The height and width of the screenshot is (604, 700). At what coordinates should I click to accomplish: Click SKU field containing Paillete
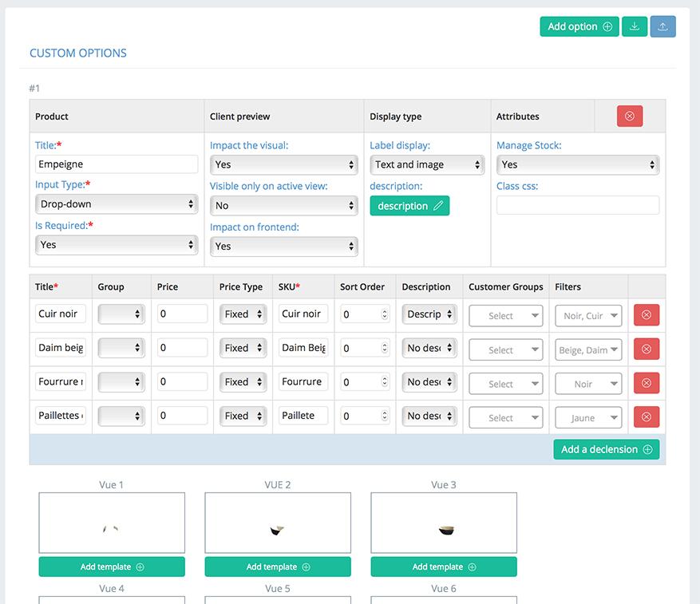point(303,416)
